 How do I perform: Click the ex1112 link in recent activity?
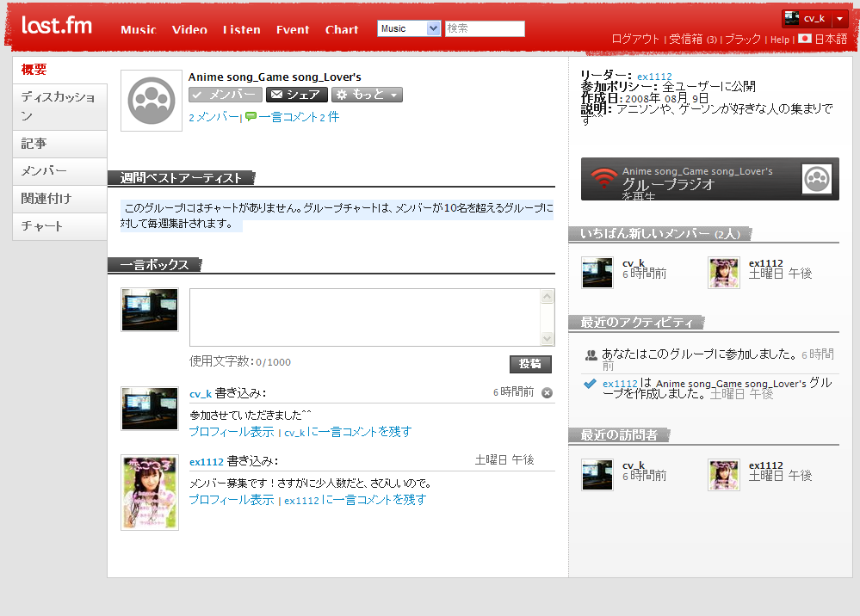(x=620, y=384)
